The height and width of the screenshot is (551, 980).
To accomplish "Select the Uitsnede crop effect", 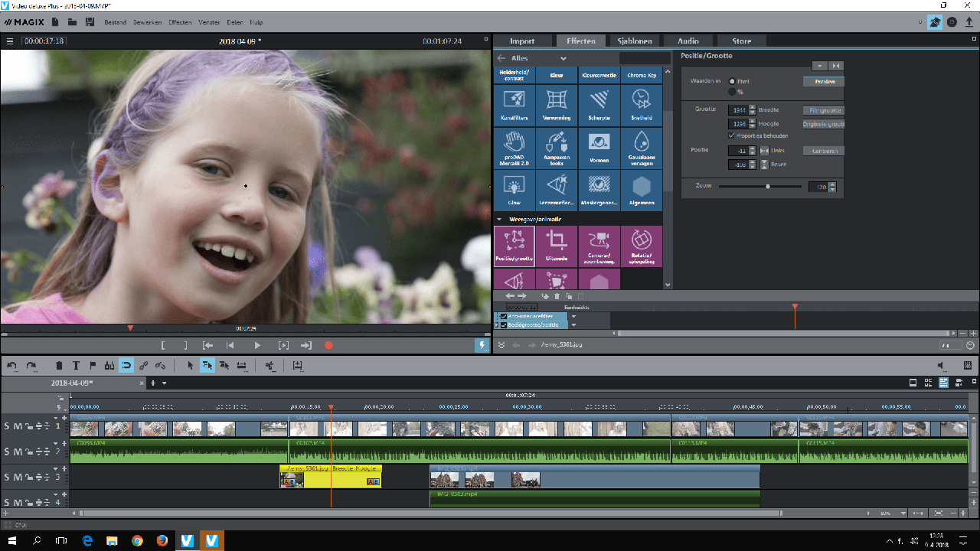I will click(557, 246).
